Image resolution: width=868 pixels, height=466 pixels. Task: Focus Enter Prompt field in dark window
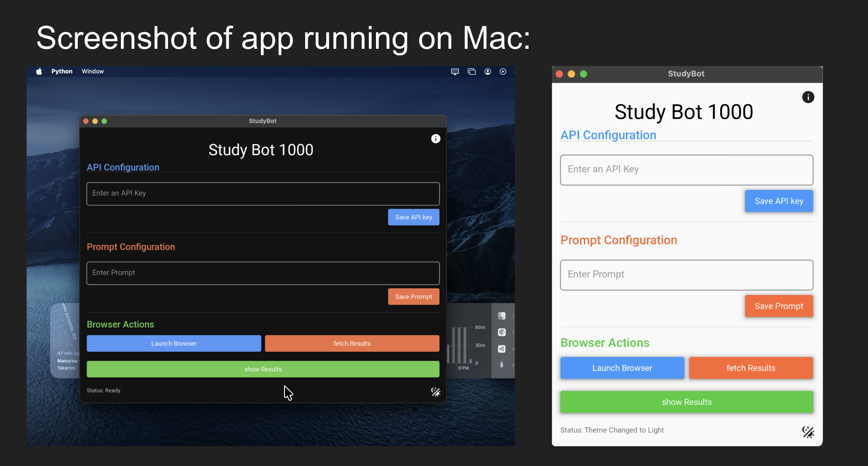pyautogui.click(x=263, y=273)
